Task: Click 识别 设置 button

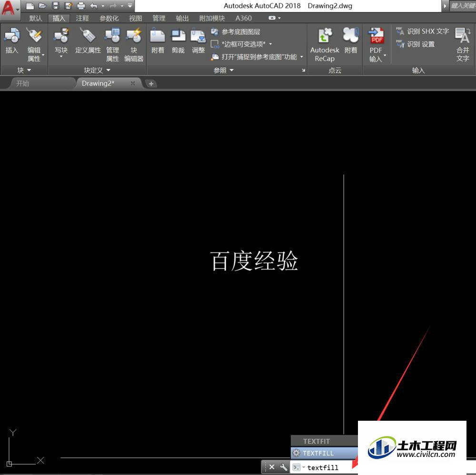Action: (415, 44)
